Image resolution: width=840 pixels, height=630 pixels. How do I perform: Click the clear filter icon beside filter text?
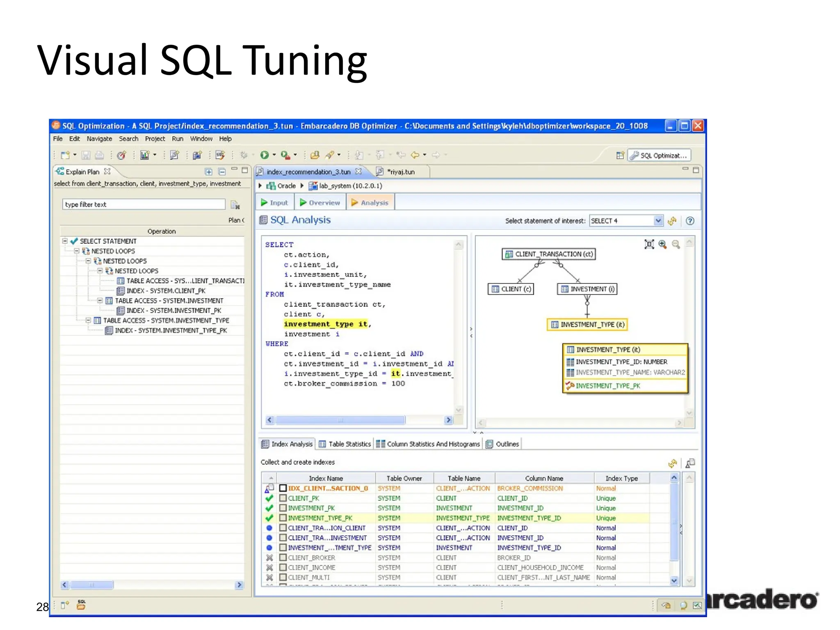tap(235, 205)
